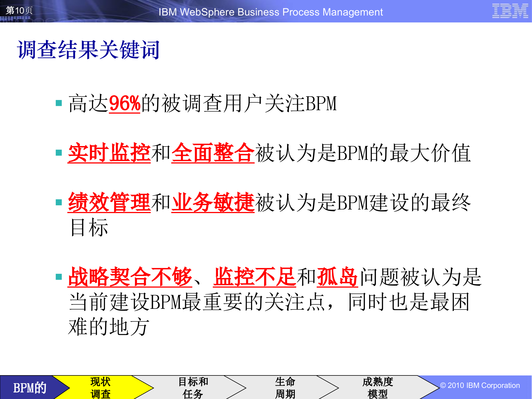Image resolution: width=532 pixels, height=399 pixels.
Task: Click the teal bullet beside 绩效管理 line
Action: coord(58,202)
